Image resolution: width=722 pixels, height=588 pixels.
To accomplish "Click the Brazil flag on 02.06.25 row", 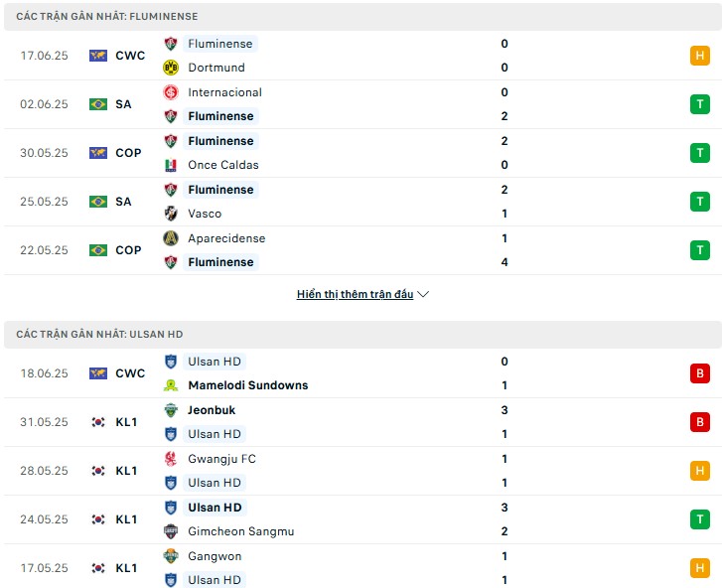I will pyautogui.click(x=98, y=104).
